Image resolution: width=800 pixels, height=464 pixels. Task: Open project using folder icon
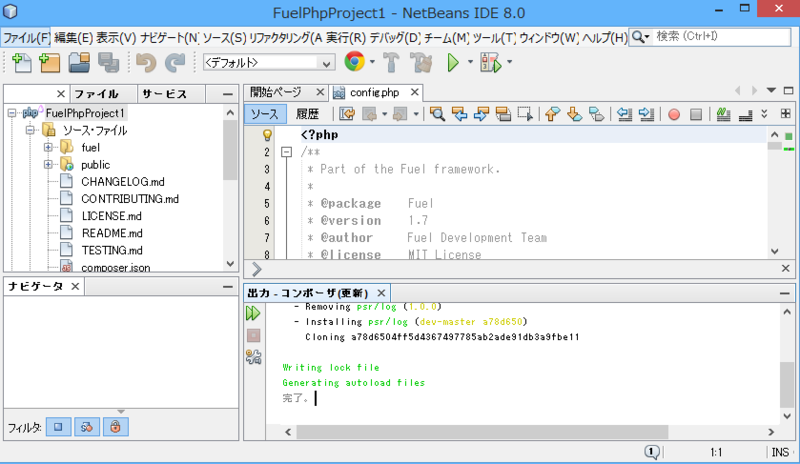click(x=79, y=62)
